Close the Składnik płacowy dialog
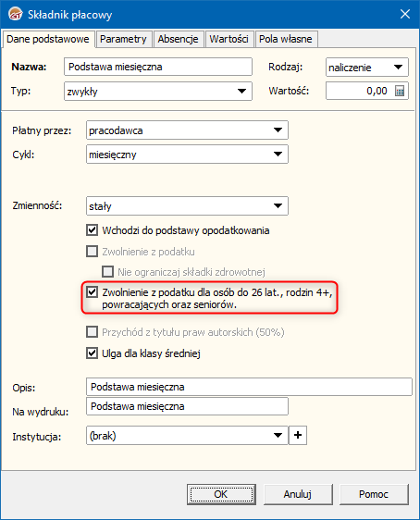Image resolution: width=420 pixels, height=520 pixels. (405, 14)
